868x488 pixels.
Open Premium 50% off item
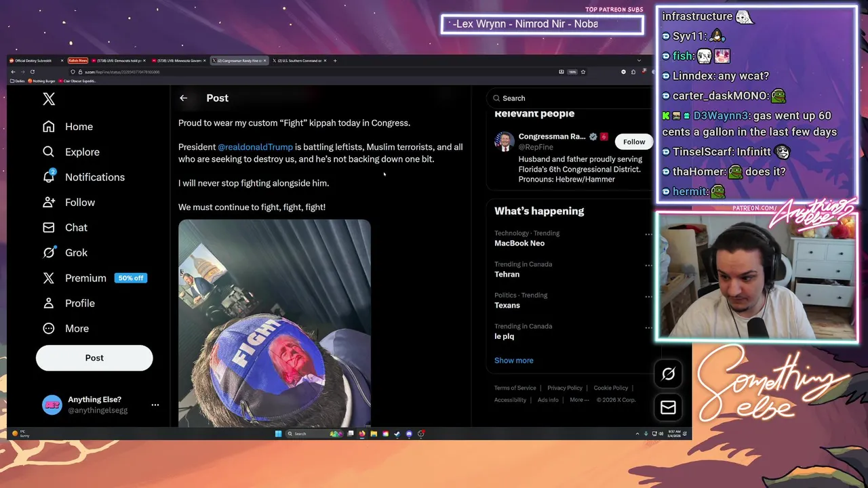94,278
